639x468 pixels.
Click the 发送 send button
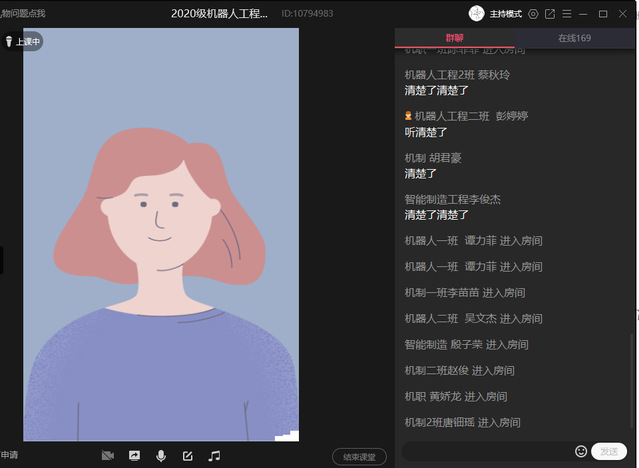tap(608, 452)
